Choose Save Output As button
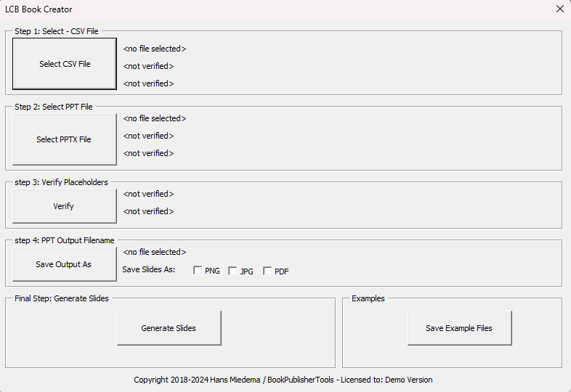This screenshot has height=392, width=571. click(65, 264)
